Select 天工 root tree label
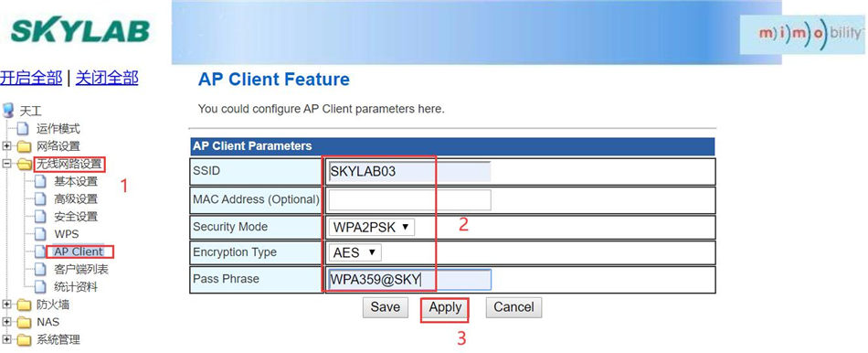This screenshot has height=353, width=868. 30,112
